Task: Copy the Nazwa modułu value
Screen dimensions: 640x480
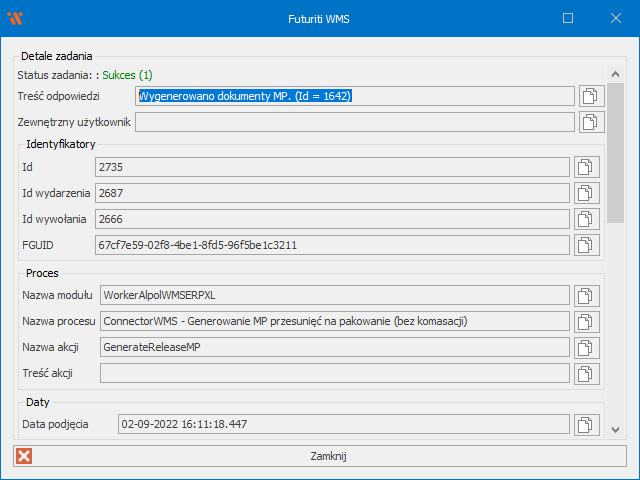Action: [x=586, y=296]
